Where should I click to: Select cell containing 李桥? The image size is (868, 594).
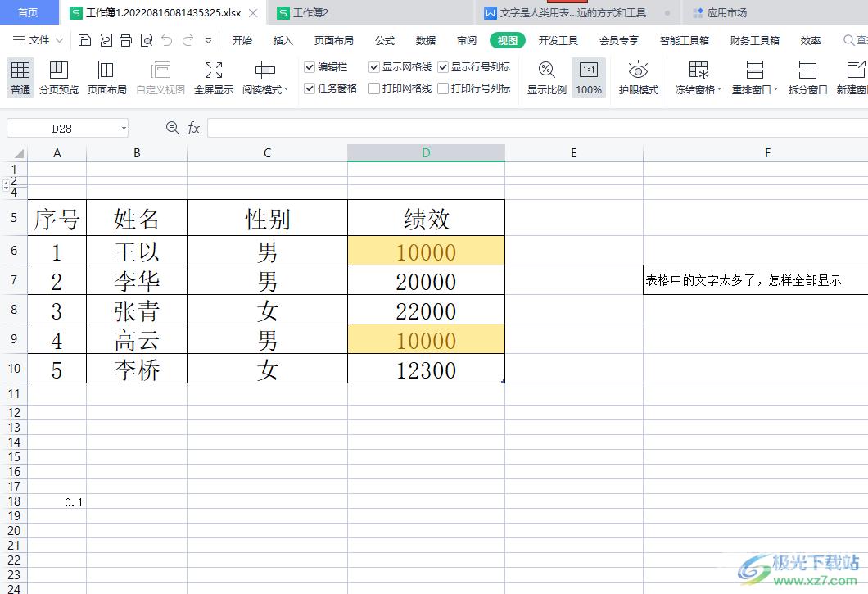pos(137,369)
